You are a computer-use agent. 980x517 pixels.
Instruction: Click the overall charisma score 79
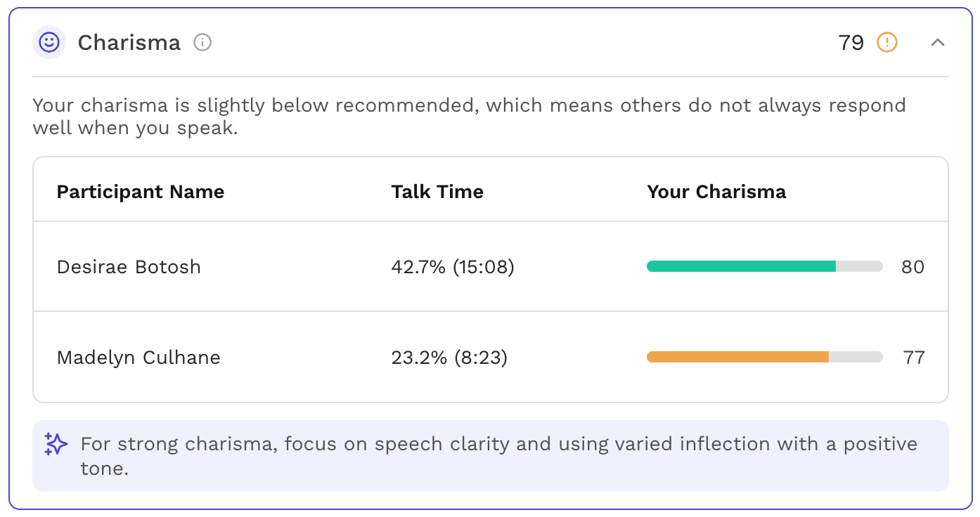pyautogui.click(x=851, y=43)
